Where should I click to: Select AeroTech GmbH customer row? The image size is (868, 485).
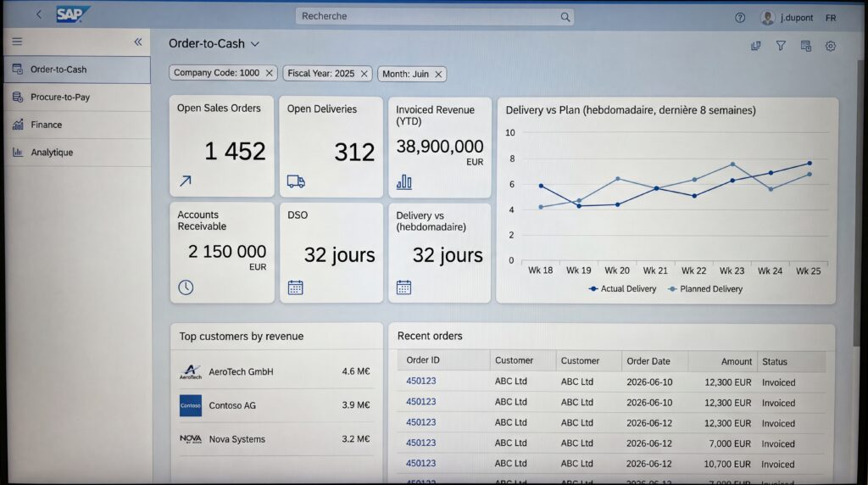click(275, 371)
